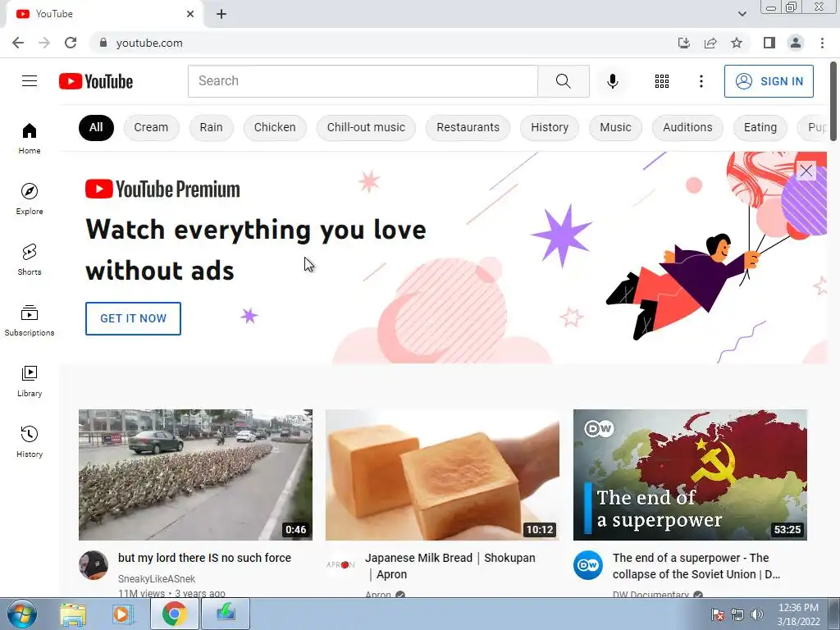The width and height of the screenshot is (840, 630).
Task: Click Chrome taskbar icon
Action: pos(174,614)
